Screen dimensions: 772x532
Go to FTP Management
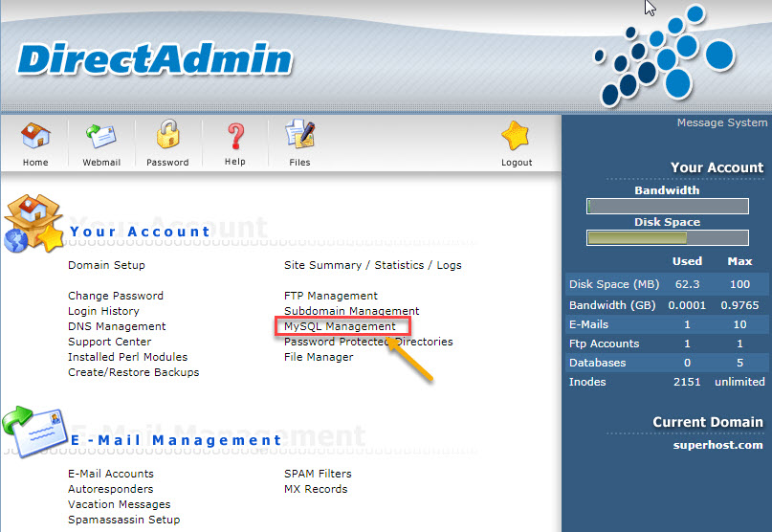331,296
